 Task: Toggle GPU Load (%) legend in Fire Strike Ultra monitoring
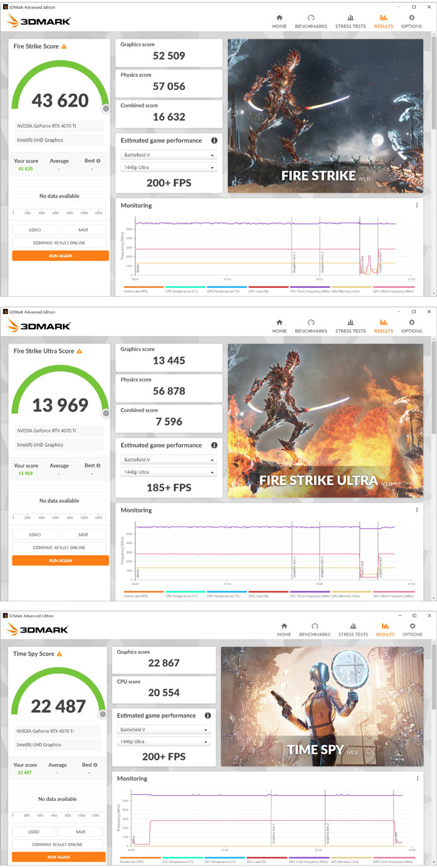pos(268,594)
